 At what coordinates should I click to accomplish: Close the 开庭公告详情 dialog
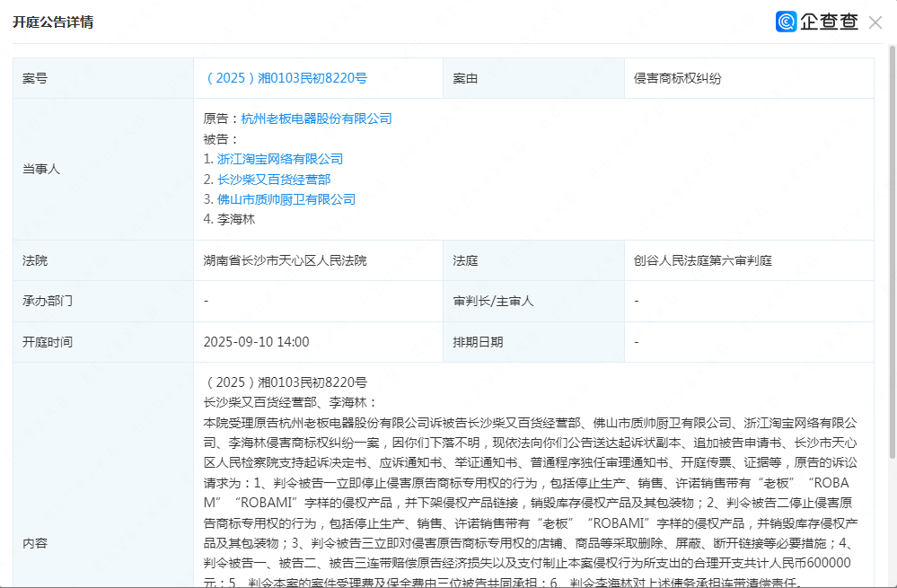tap(875, 22)
